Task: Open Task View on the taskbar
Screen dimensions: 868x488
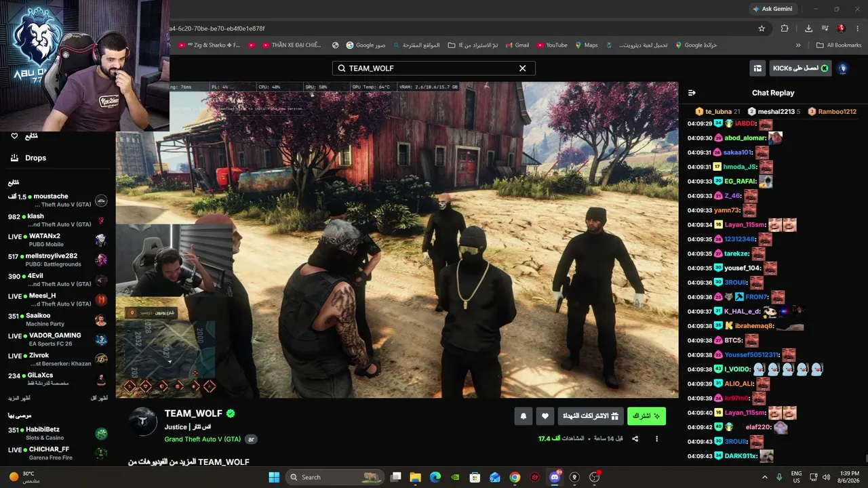Action: [396, 477]
